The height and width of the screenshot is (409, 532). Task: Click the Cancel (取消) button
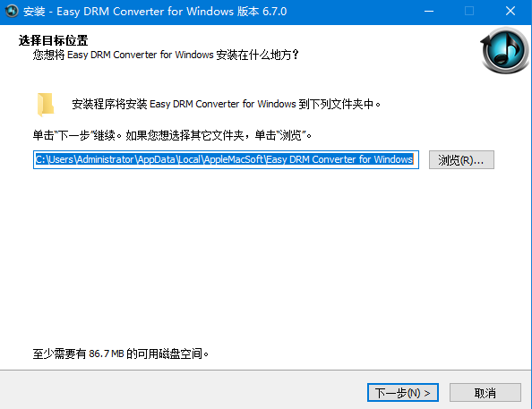pos(485,393)
